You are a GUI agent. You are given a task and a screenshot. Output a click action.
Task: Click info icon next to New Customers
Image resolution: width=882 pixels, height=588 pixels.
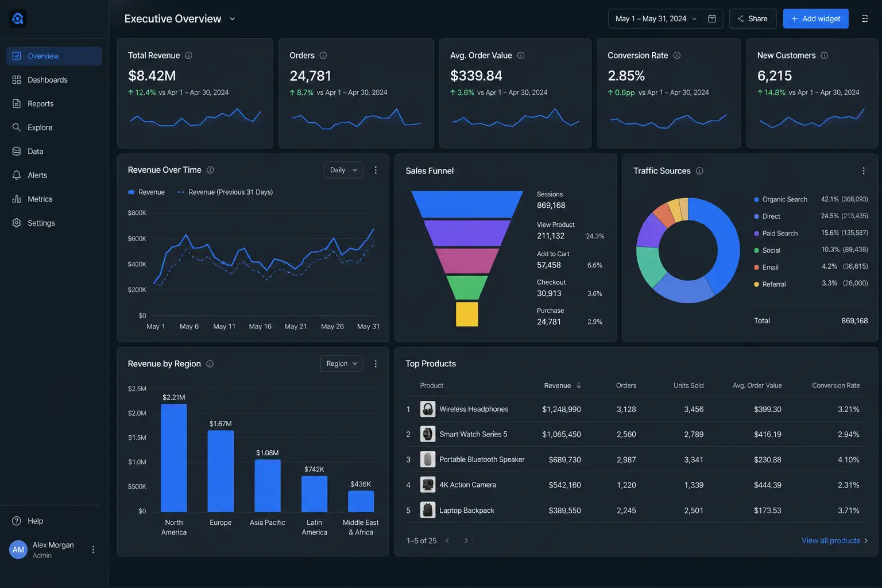pos(825,56)
